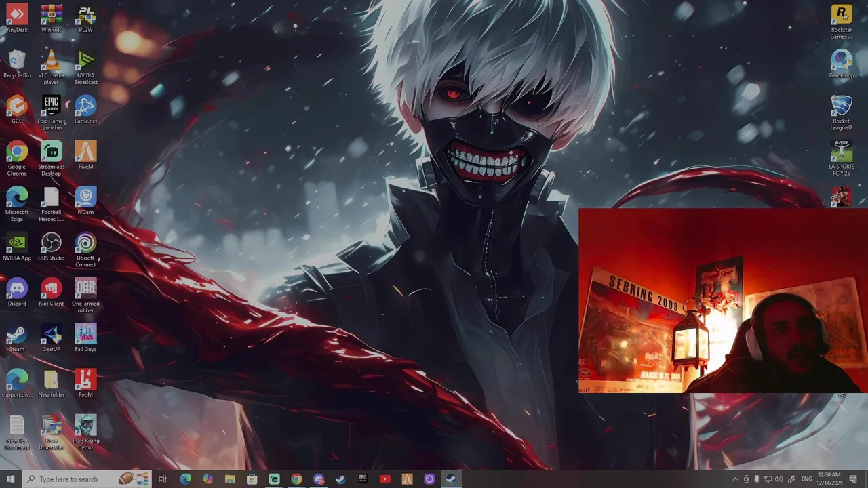
Task: Open Epic Games from the taskbar
Action: 363,479
